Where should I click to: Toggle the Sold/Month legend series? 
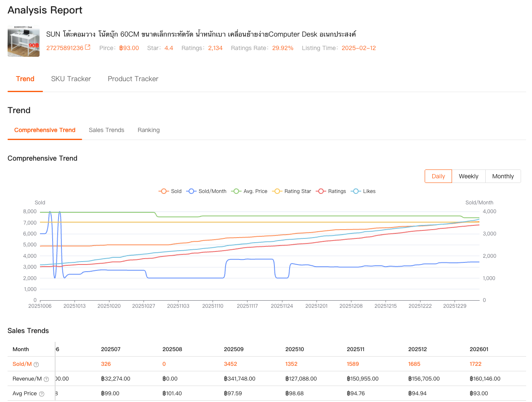click(207, 191)
